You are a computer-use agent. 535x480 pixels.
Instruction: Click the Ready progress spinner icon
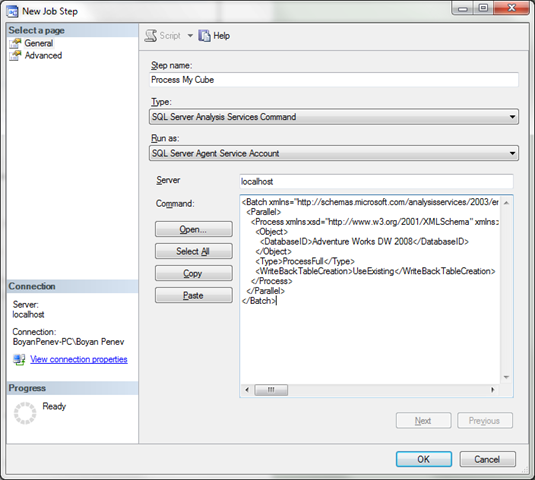25,413
